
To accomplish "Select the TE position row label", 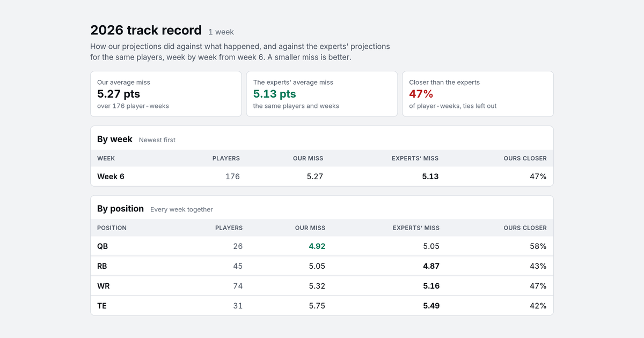I will 102,306.
